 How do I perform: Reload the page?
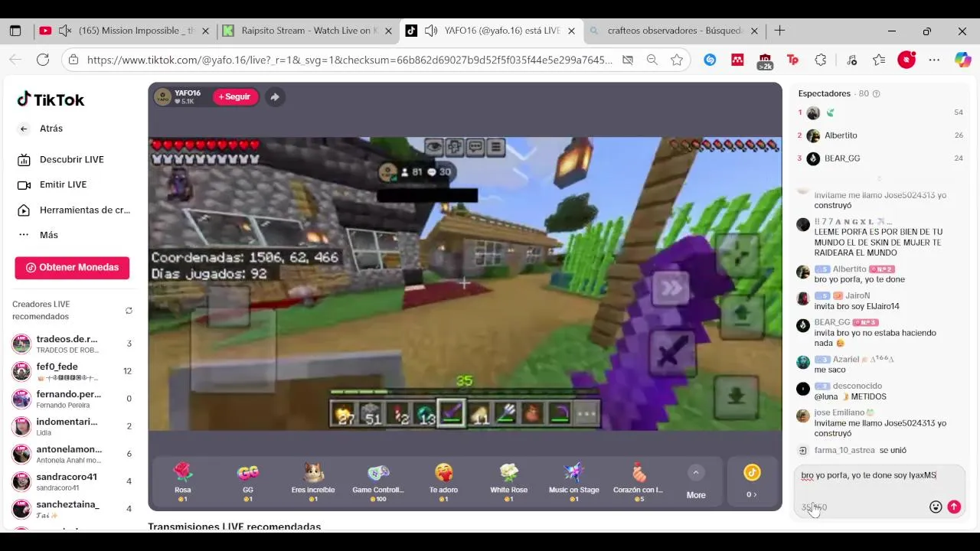tap(43, 60)
